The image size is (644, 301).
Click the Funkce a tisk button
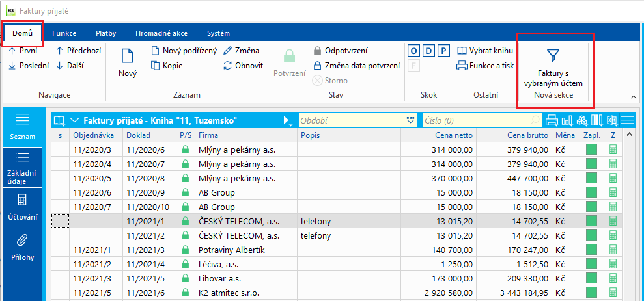pyautogui.click(x=486, y=65)
